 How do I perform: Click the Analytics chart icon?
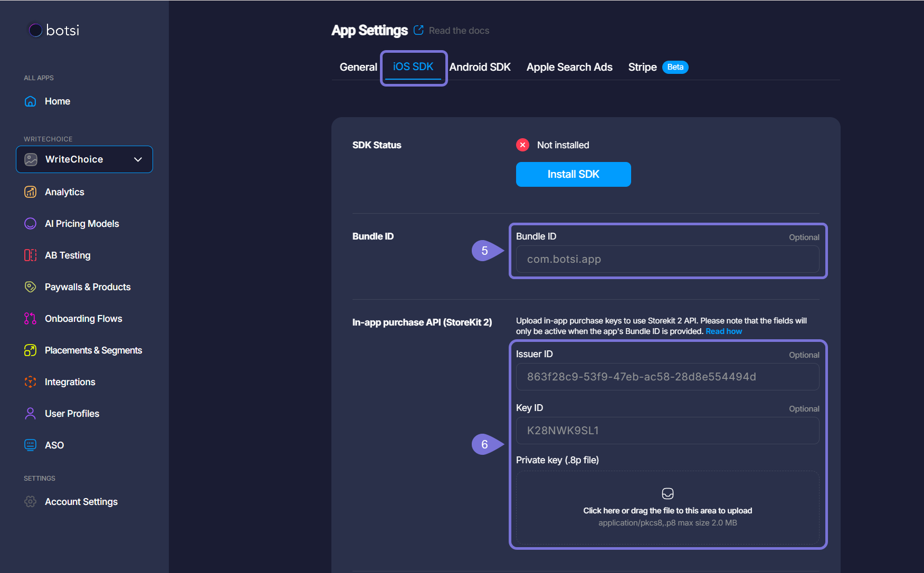31,192
